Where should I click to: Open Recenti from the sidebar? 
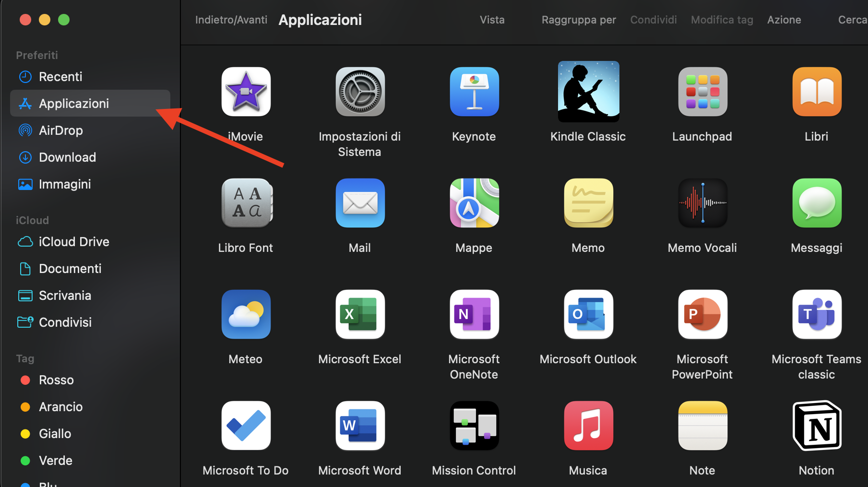point(60,76)
